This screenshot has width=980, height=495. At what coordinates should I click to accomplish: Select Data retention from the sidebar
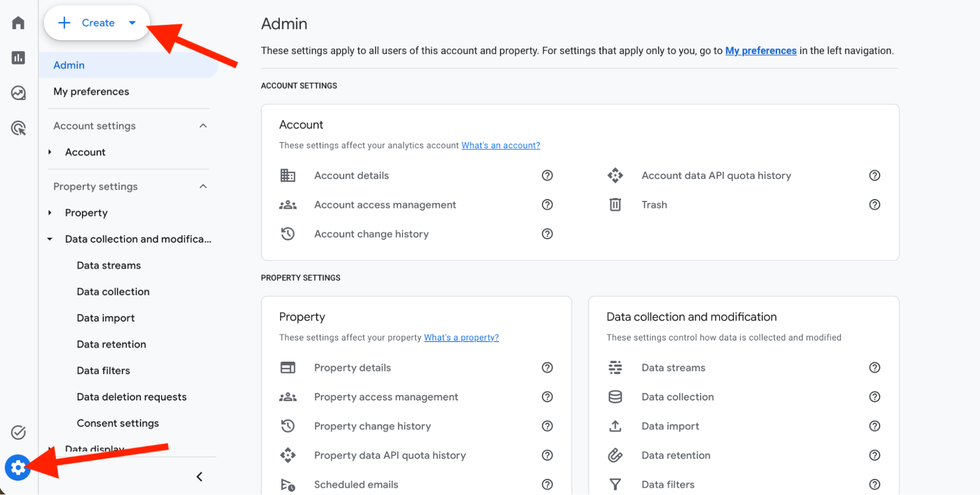coord(111,344)
